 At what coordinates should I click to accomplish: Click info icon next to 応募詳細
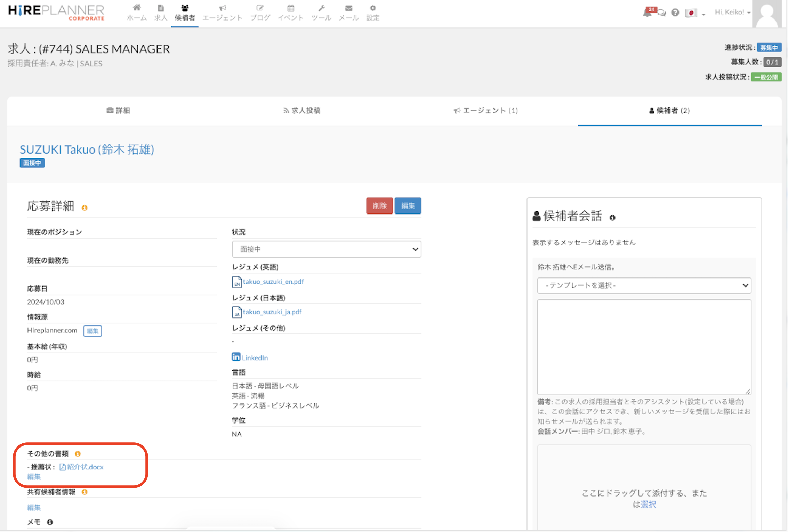(x=85, y=208)
